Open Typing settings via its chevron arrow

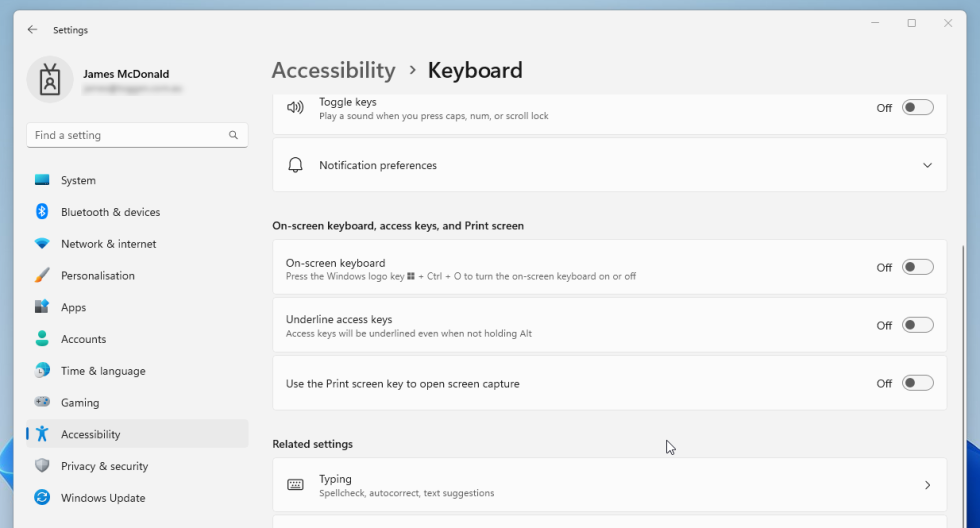coord(927,485)
